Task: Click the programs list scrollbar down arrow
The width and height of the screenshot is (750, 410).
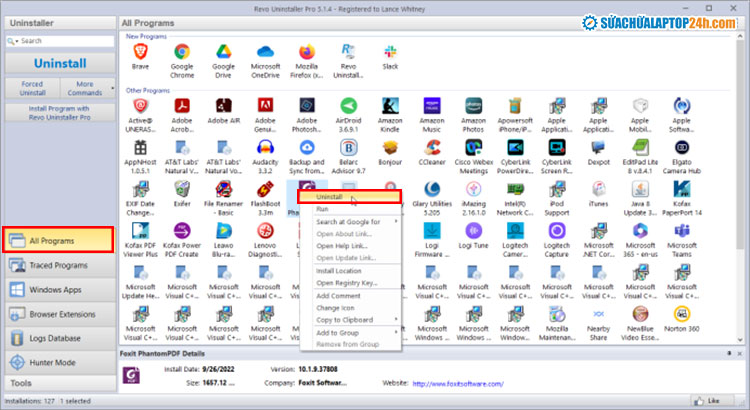Action: (740, 340)
